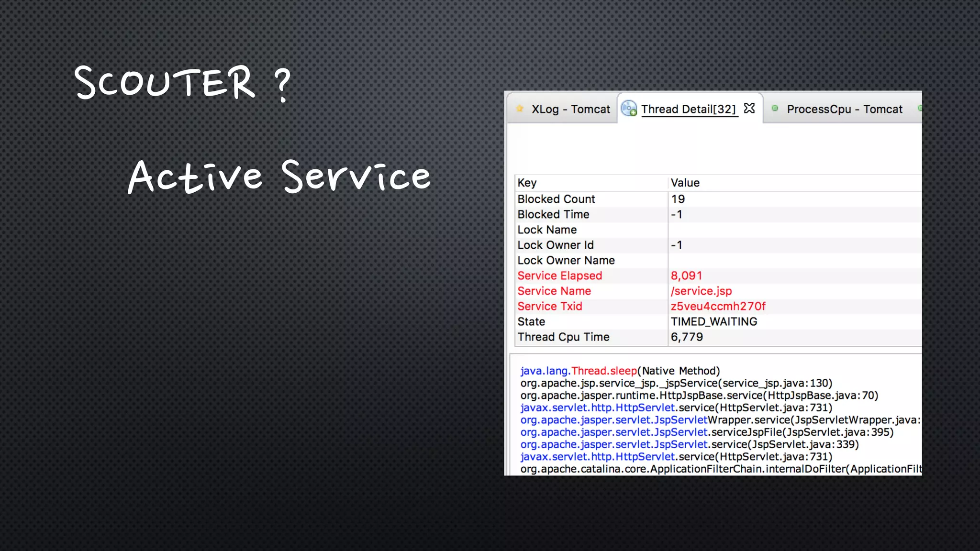Close the Thread Detail[32] tab
The width and height of the screenshot is (980, 551).
click(749, 109)
